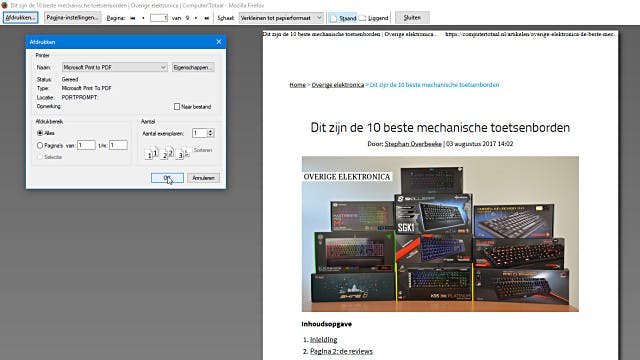The width and height of the screenshot is (640, 360).
Task: Toggle the Sorteren checkbox
Action: [189, 150]
